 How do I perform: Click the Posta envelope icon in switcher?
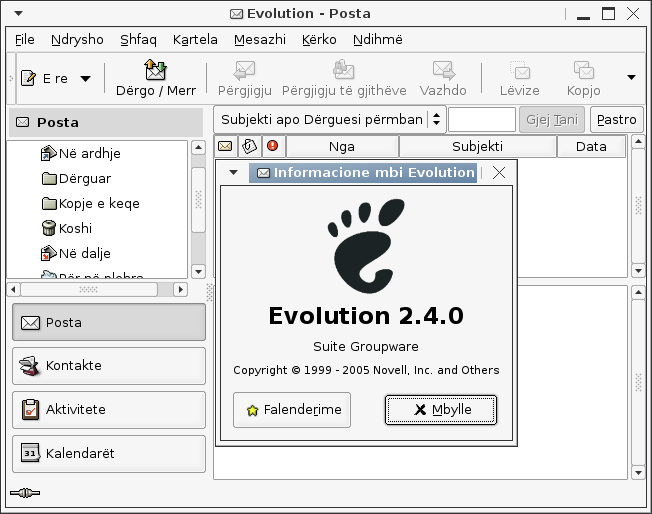click(x=30, y=323)
